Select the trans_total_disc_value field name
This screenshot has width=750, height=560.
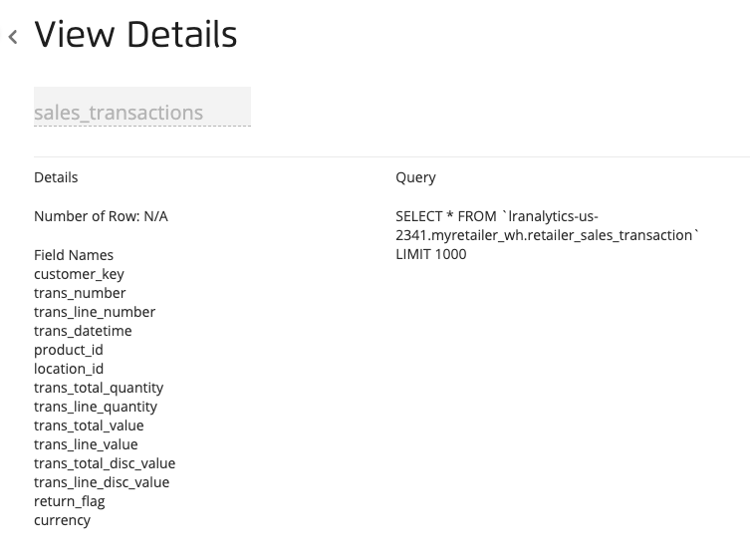click(x=105, y=463)
